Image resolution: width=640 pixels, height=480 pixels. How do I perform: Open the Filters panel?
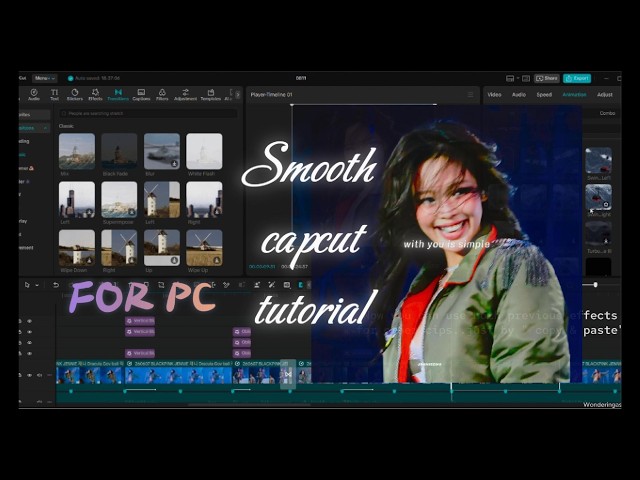pyautogui.click(x=162, y=95)
